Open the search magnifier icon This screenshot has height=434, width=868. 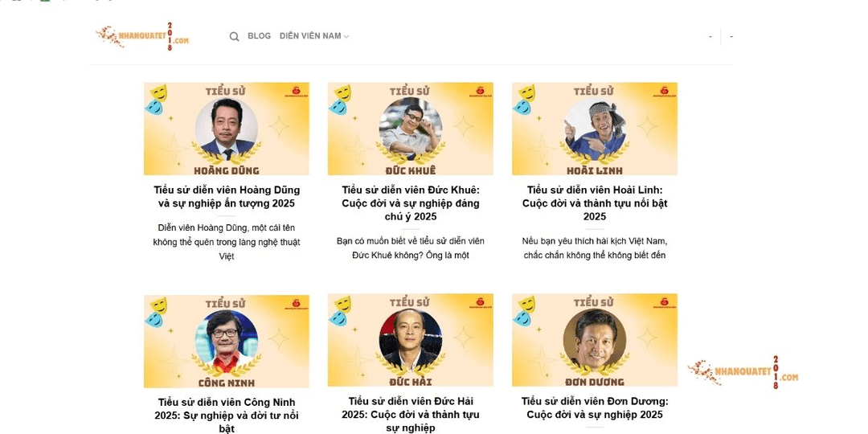coord(234,36)
